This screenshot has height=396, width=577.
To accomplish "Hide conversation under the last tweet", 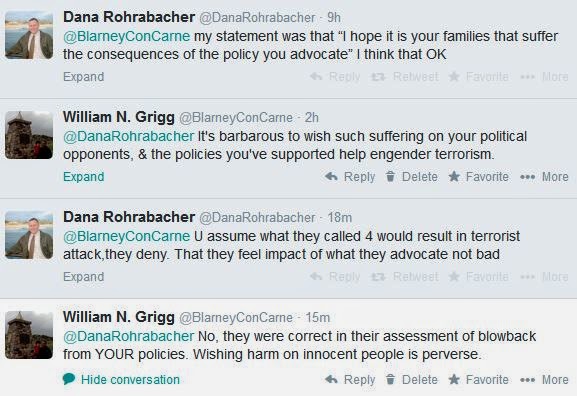I will click(x=121, y=379).
